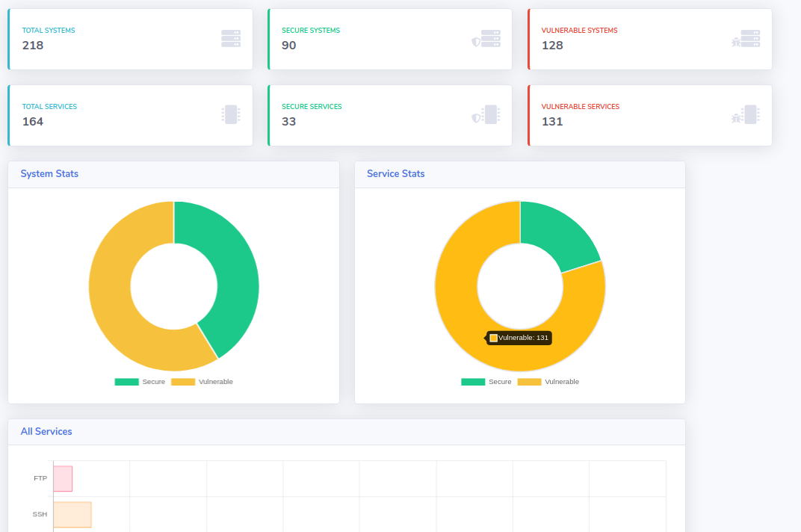The width and height of the screenshot is (801, 532).
Task: Click the Secure legend label in System Stats
Action: point(154,382)
